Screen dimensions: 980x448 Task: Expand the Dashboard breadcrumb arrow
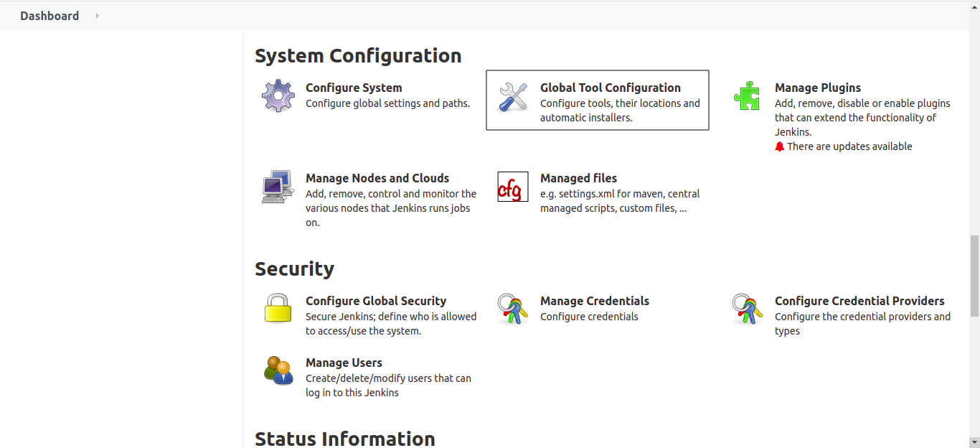click(97, 16)
